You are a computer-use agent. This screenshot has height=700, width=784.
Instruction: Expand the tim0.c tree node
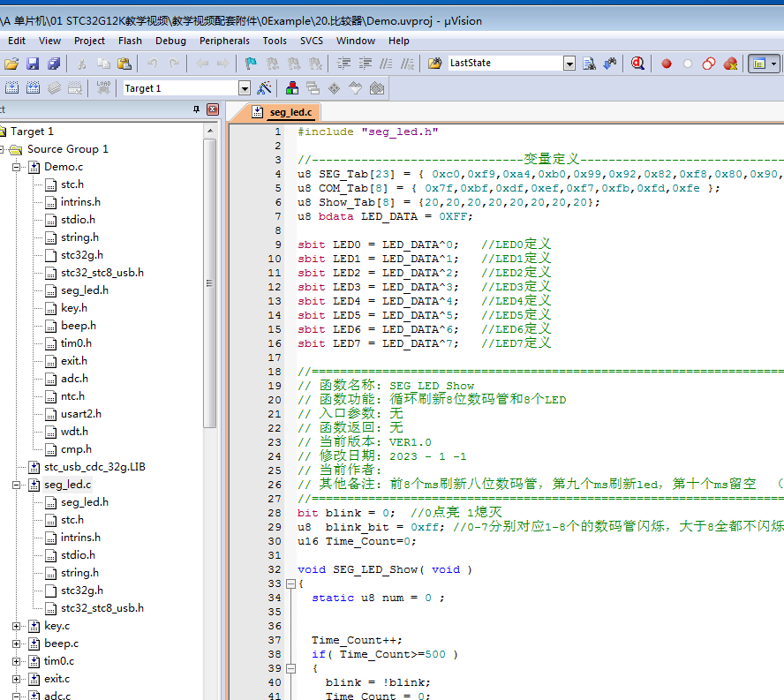pyautogui.click(x=17, y=661)
